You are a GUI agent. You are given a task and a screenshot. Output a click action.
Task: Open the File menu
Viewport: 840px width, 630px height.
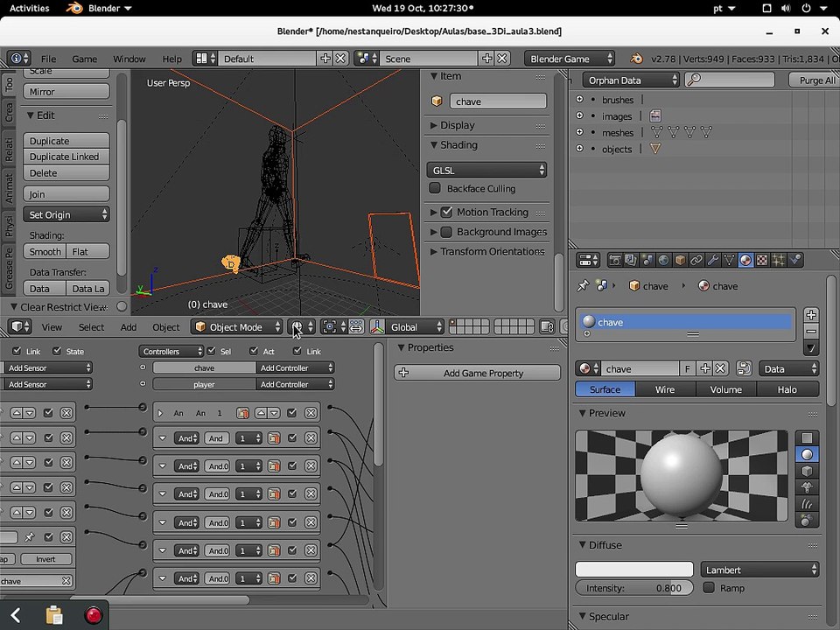48,59
